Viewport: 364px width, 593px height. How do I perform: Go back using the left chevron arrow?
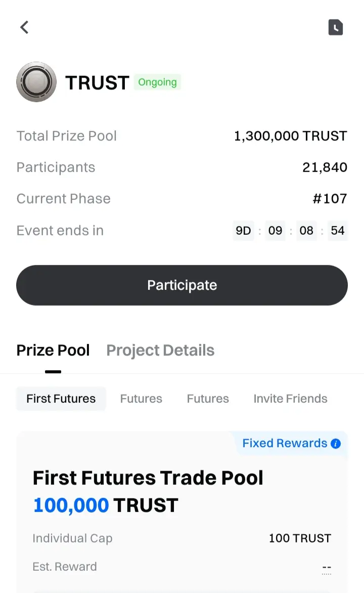[x=25, y=27]
